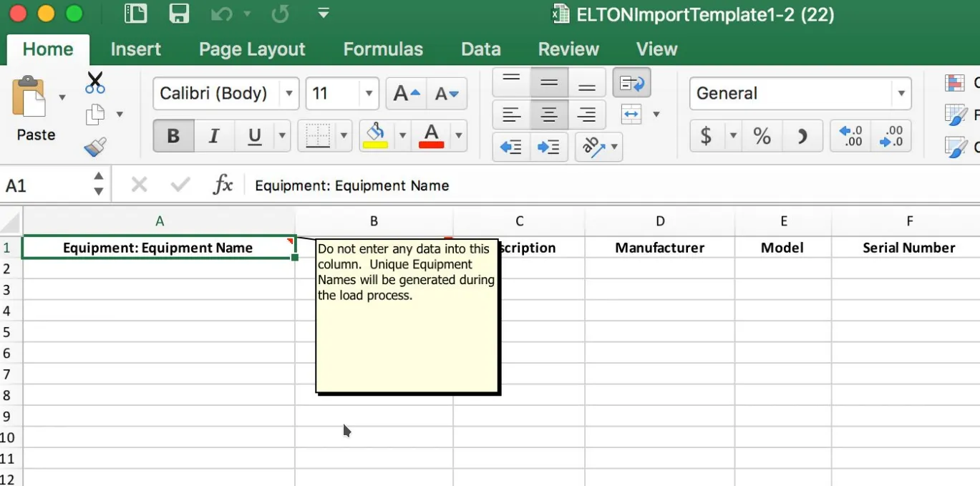Open the Copy options dropdown arrow
This screenshot has height=486, width=980.
(120, 115)
